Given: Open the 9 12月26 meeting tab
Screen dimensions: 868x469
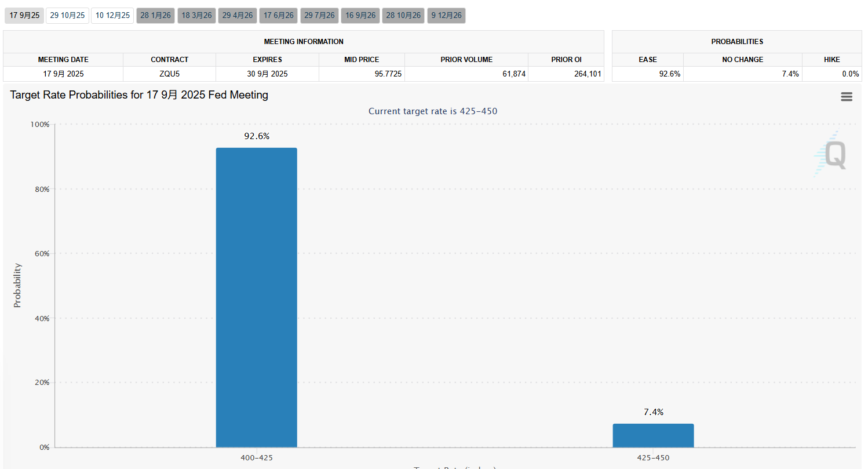Looking at the screenshot, I should 446,16.
